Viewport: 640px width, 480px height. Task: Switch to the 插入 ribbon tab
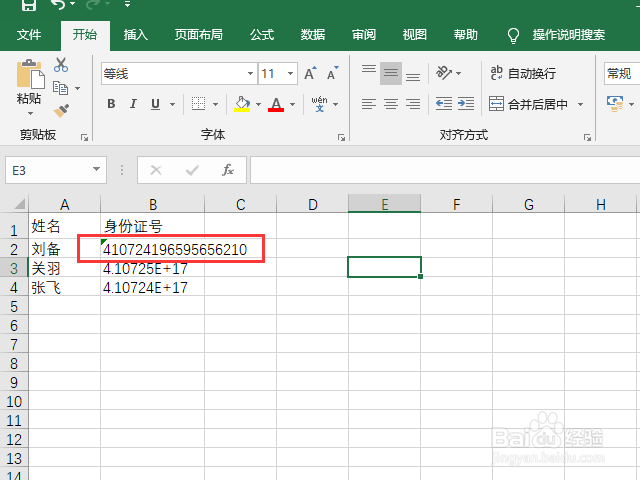coord(136,35)
